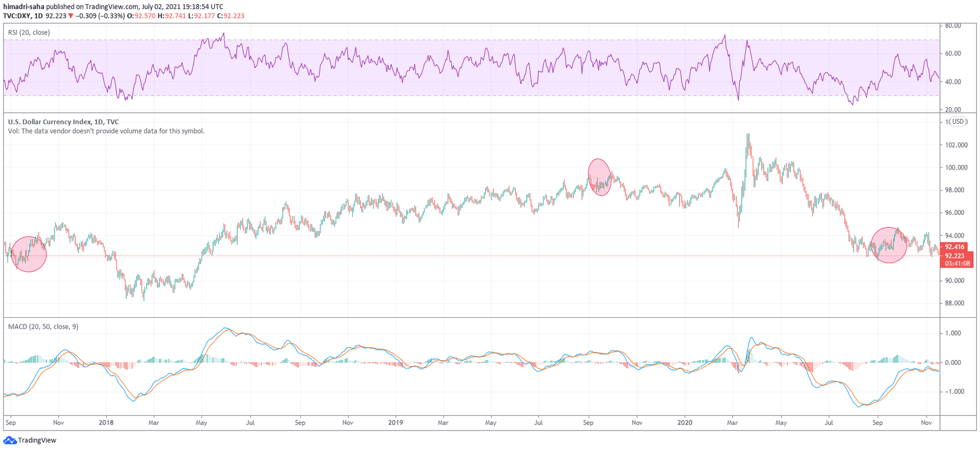Select the pink circle annotation near Sep 2017
Viewport: 980px width, 450px height.
click(29, 254)
